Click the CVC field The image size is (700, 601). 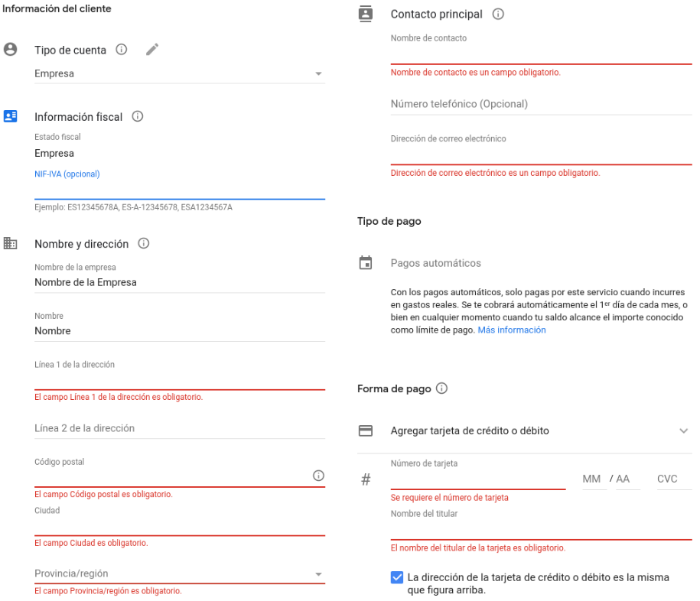pyautogui.click(x=674, y=479)
